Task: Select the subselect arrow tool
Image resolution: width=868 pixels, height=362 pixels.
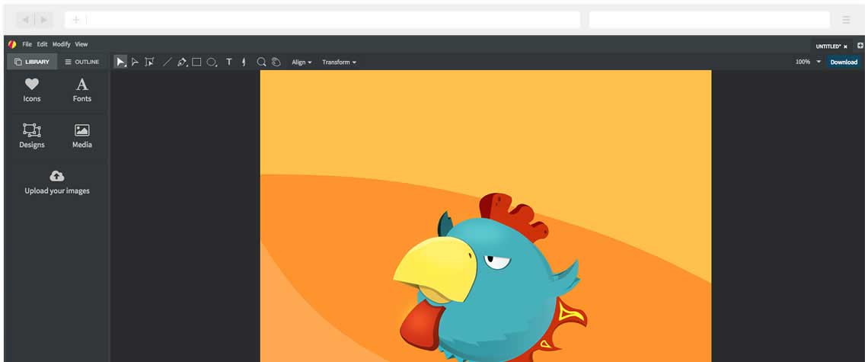Action: pos(135,62)
